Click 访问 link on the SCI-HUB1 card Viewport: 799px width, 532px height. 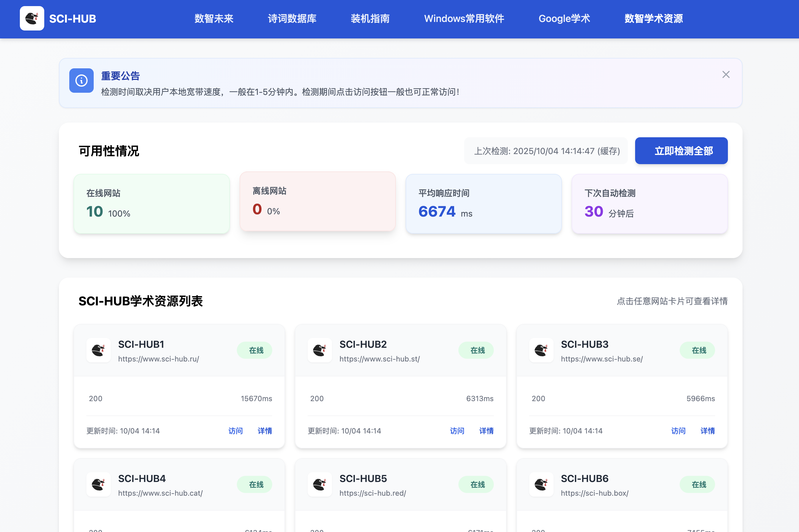236,430
